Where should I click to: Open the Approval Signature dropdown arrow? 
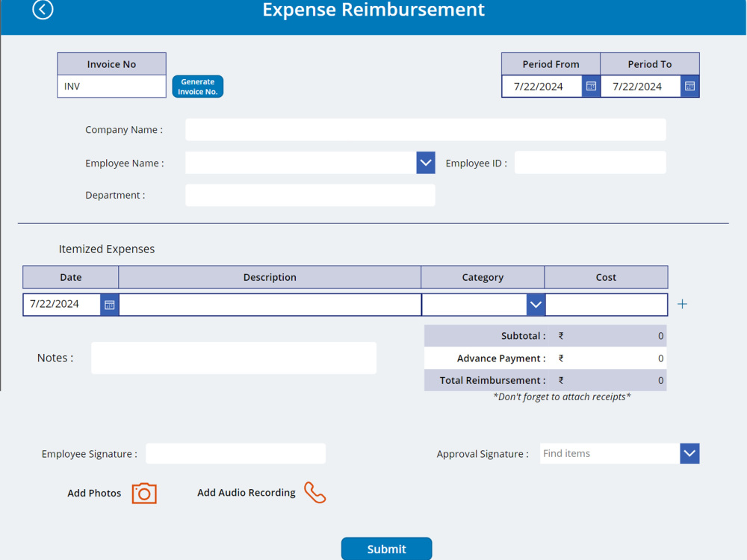pos(689,453)
